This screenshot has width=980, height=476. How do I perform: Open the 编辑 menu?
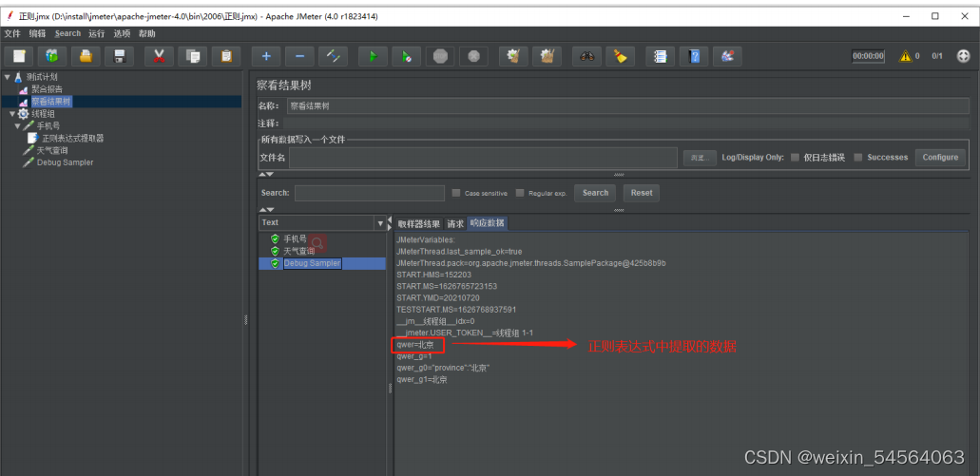pyautogui.click(x=37, y=34)
